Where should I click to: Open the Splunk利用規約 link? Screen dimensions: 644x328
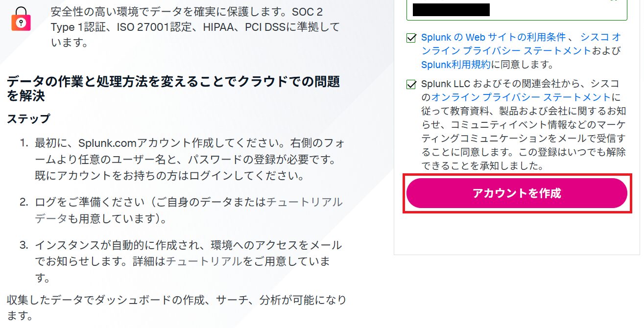point(455,64)
